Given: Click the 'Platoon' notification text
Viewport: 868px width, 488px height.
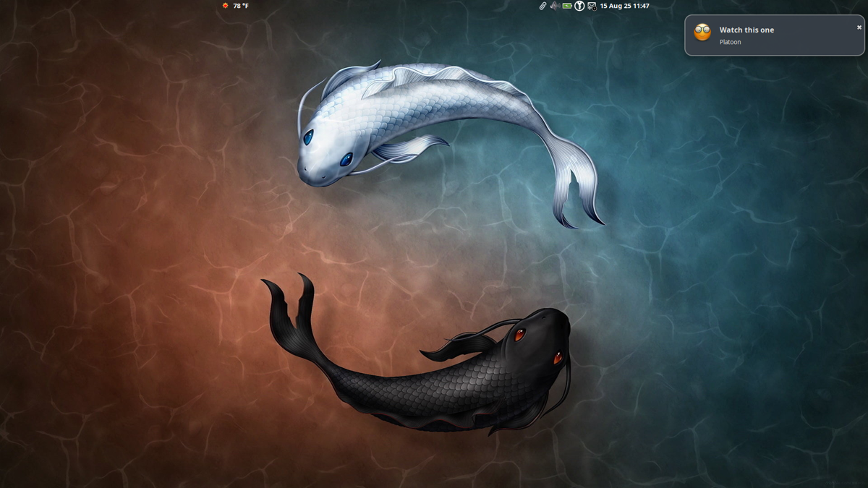Looking at the screenshot, I should pos(730,42).
